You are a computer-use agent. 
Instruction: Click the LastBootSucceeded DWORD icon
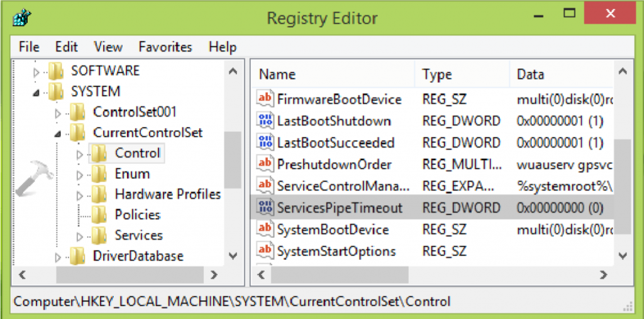pyautogui.click(x=264, y=143)
